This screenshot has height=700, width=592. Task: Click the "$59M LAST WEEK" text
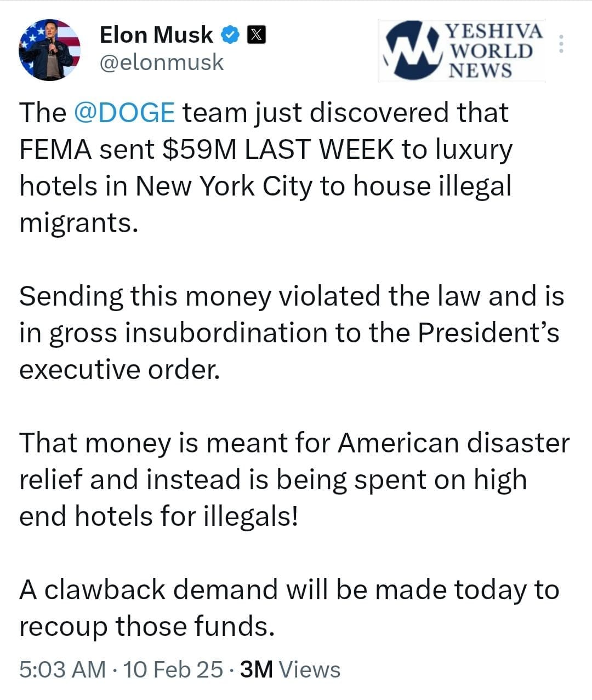coord(277,149)
